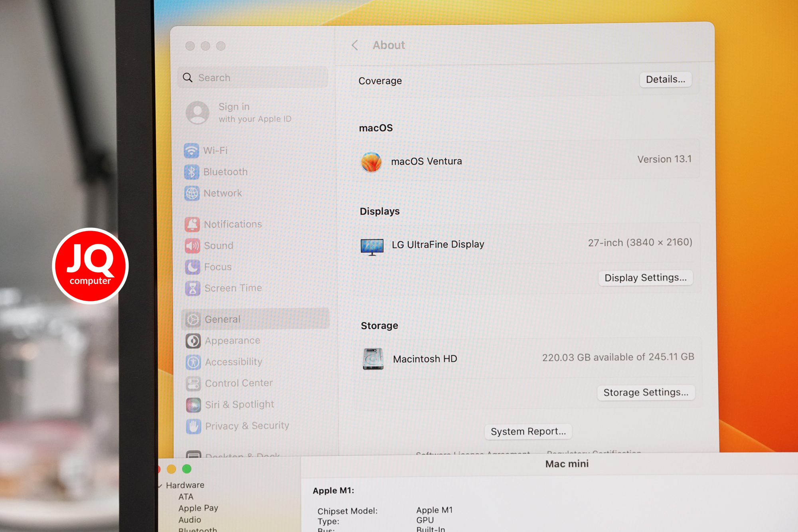The image size is (798, 532).
Task: Select Apple Pay in hardware list
Action: [x=198, y=508]
